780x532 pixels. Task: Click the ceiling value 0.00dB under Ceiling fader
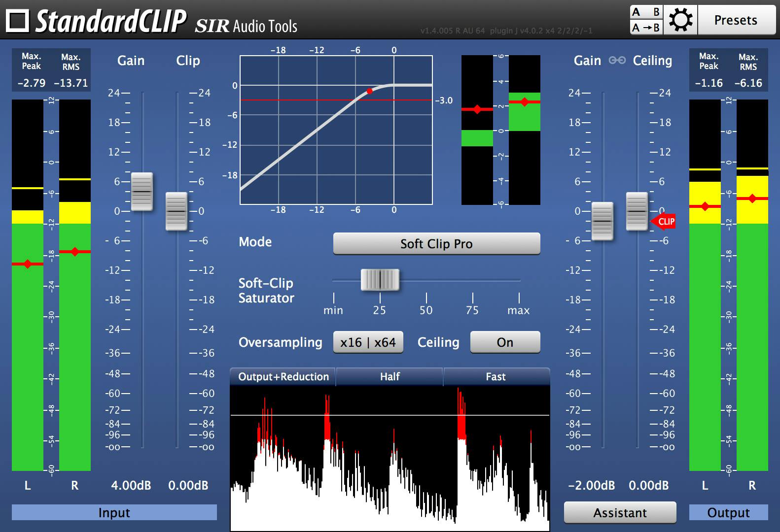[648, 486]
